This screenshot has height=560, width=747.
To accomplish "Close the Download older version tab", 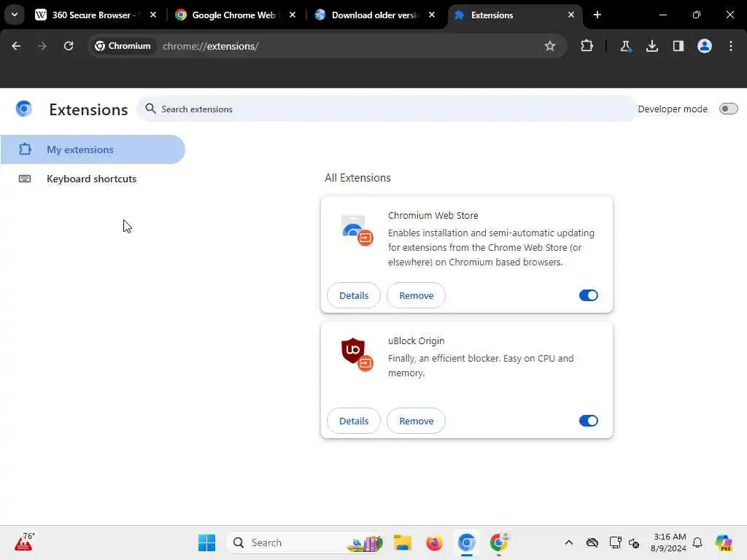I will pyautogui.click(x=432, y=15).
